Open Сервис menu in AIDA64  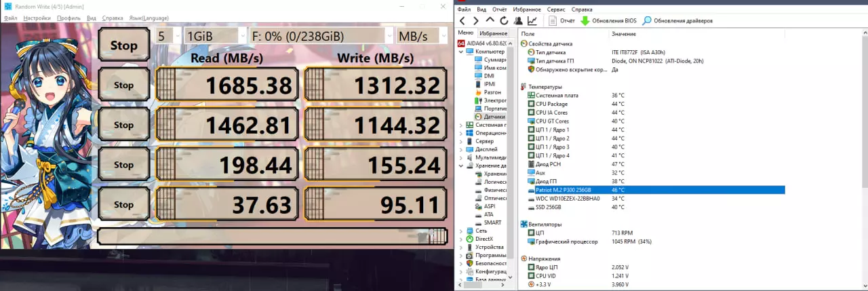click(x=556, y=9)
